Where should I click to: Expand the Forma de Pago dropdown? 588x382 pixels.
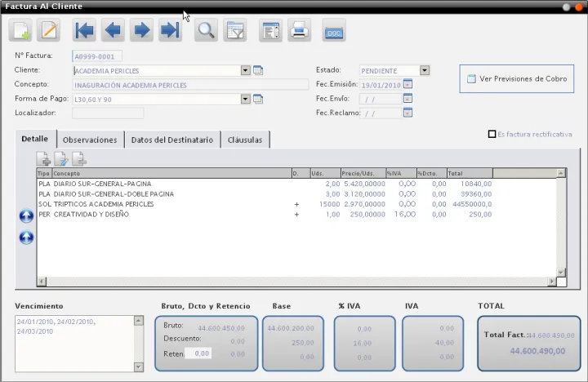coord(245,99)
